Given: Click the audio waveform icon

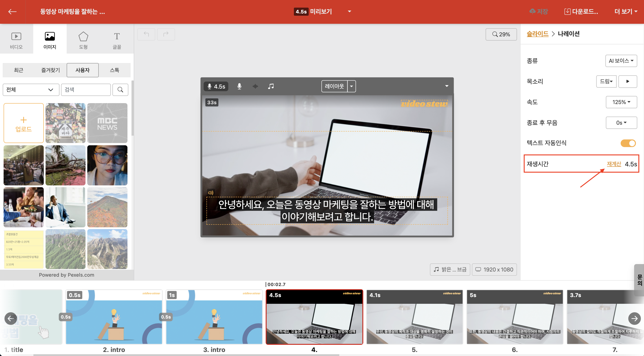Looking at the screenshot, I should tap(255, 87).
